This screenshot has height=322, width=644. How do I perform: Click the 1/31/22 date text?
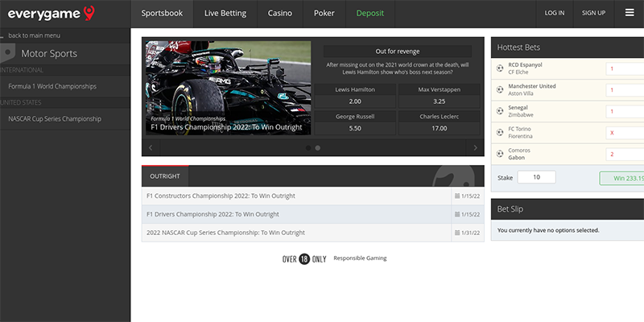(x=470, y=233)
